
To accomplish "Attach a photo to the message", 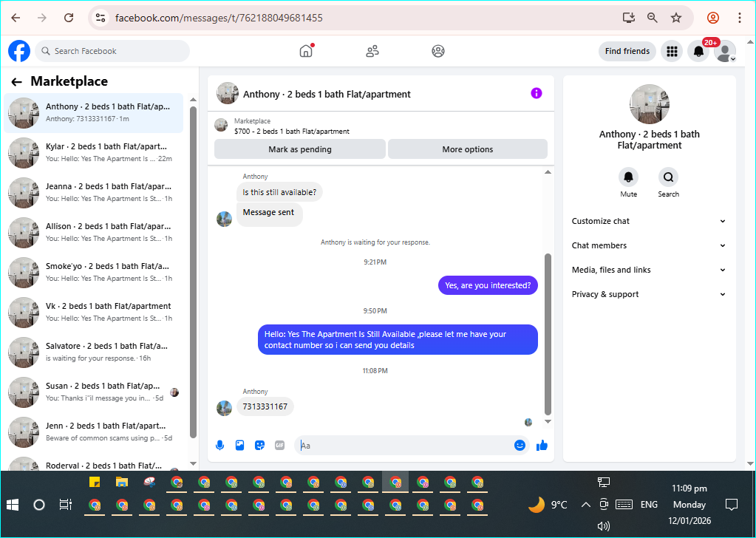I will [x=239, y=446].
